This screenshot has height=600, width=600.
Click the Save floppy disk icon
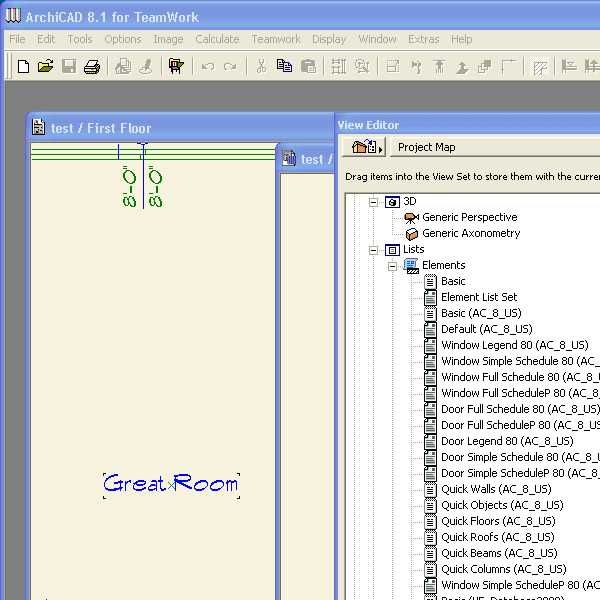69,67
